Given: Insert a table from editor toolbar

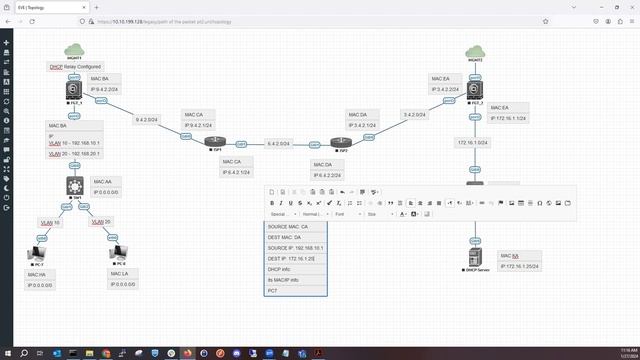Looking at the screenshot, I should pyautogui.click(x=521, y=203).
